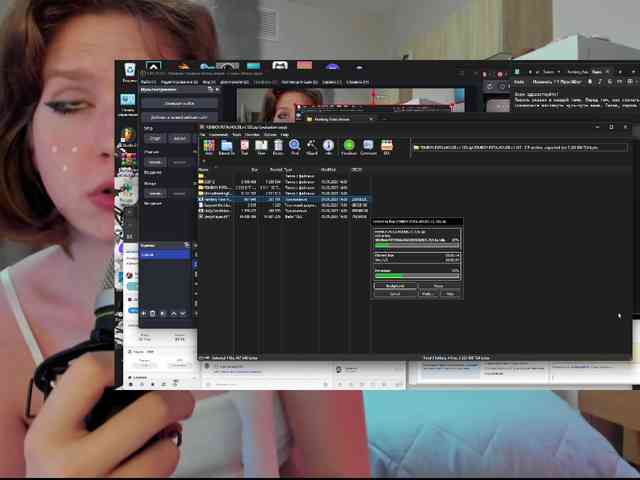Click the move scene up arrow in OBS
The width and height of the screenshot is (640, 480).
tap(173, 313)
